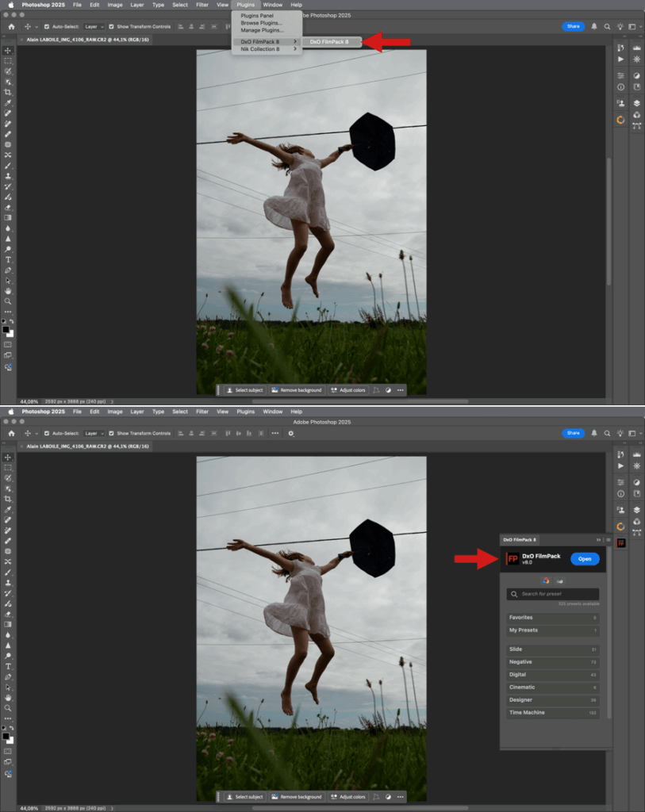Click the Share button in the lower window
The height and width of the screenshot is (812, 645).
pos(572,433)
